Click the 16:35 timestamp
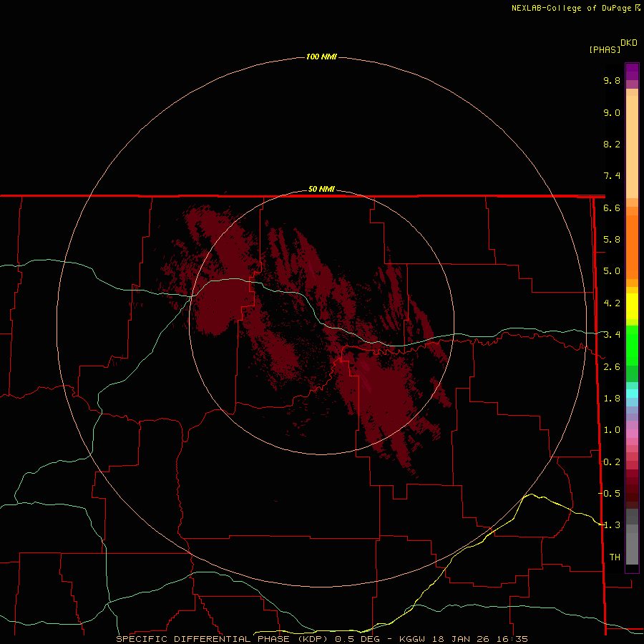The width and height of the screenshot is (644, 644). tap(512, 639)
